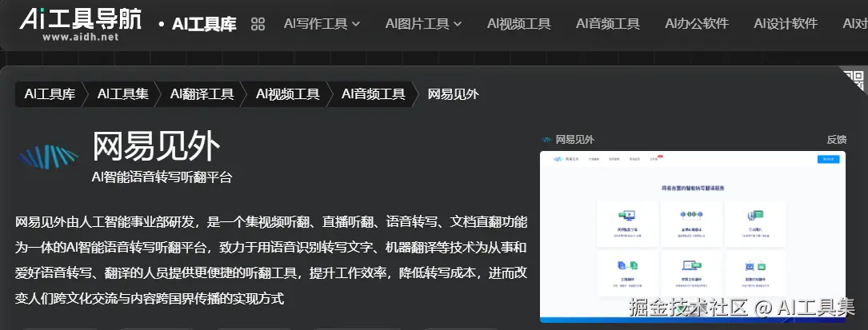Click the large 网易见外 page heading
The height and width of the screenshot is (330, 868).
click(x=156, y=147)
